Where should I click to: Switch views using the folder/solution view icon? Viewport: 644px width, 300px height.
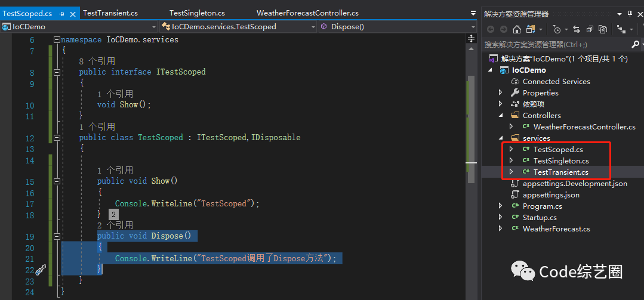pyautogui.click(x=531, y=29)
